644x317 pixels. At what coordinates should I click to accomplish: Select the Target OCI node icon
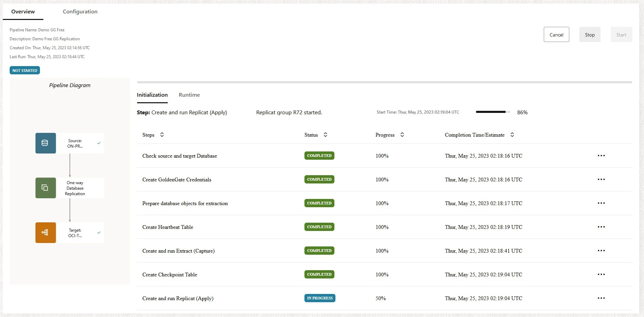pyautogui.click(x=45, y=233)
